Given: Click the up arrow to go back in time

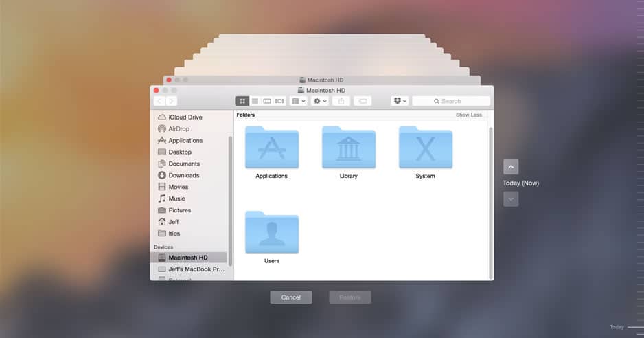Looking at the screenshot, I should tap(511, 167).
